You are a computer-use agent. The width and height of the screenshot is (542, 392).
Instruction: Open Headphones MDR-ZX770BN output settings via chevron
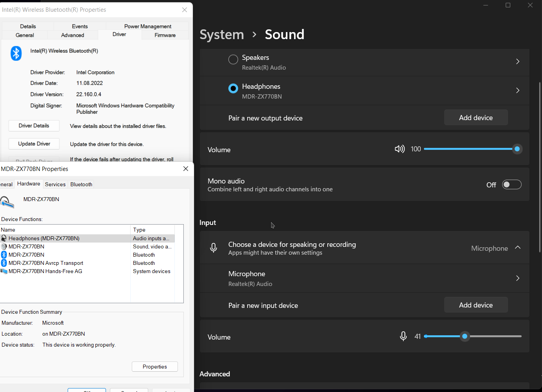(517, 90)
